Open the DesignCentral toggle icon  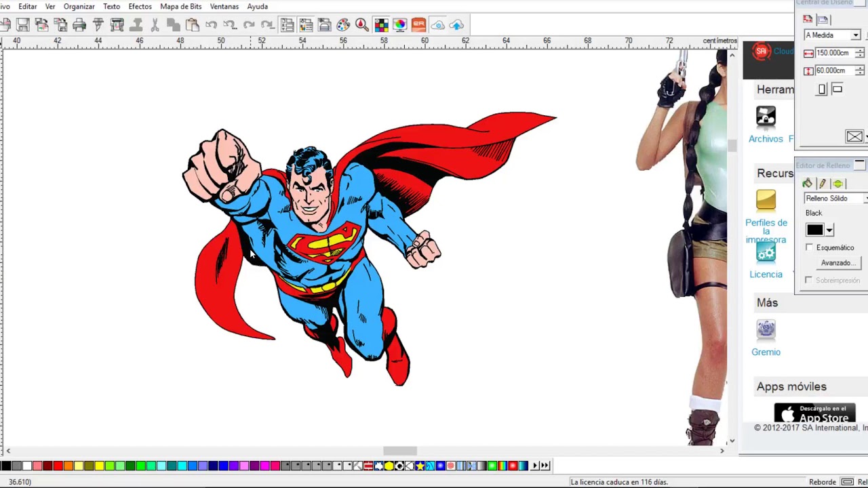click(x=287, y=25)
